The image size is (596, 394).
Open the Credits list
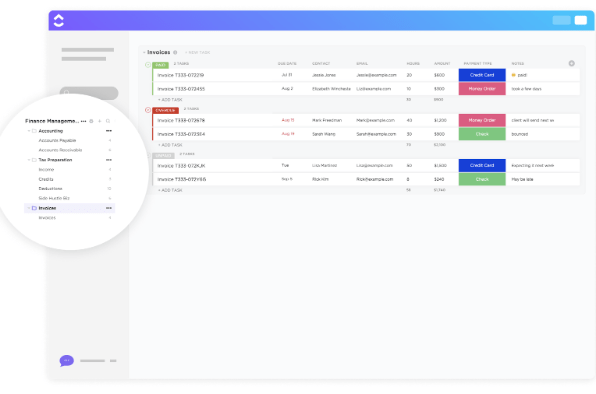click(46, 179)
